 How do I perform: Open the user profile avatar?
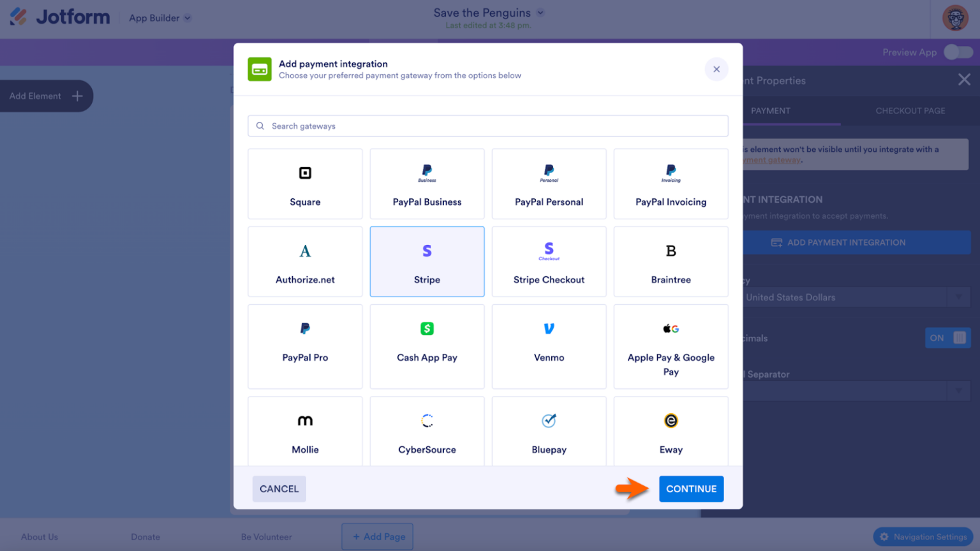[x=954, y=18]
